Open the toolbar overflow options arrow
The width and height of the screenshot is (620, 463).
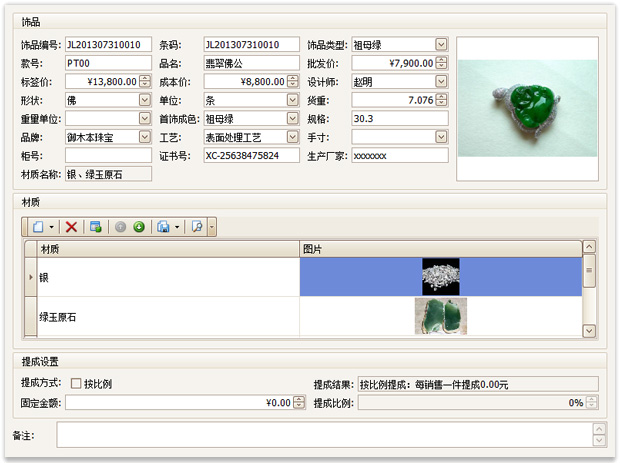tap(212, 227)
